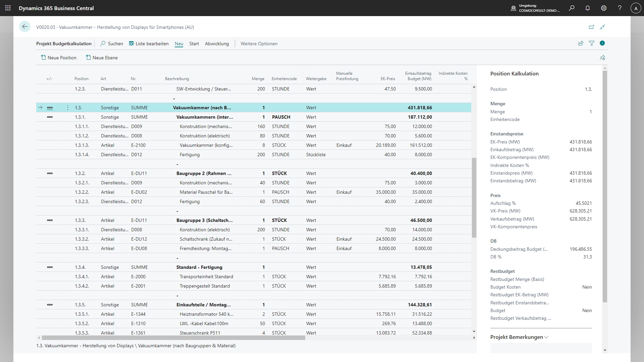This screenshot has height=362, width=644.
Task: Click the share icon in action bar
Action: (x=581, y=43)
